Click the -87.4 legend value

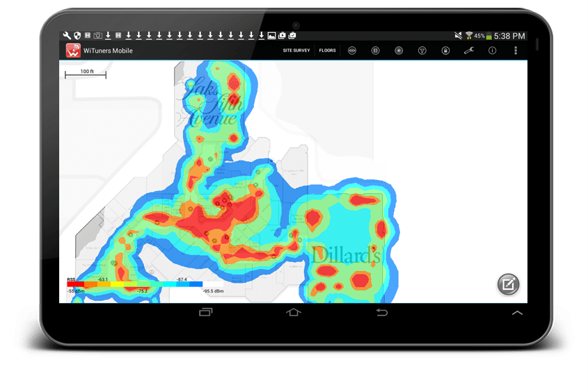point(182,279)
